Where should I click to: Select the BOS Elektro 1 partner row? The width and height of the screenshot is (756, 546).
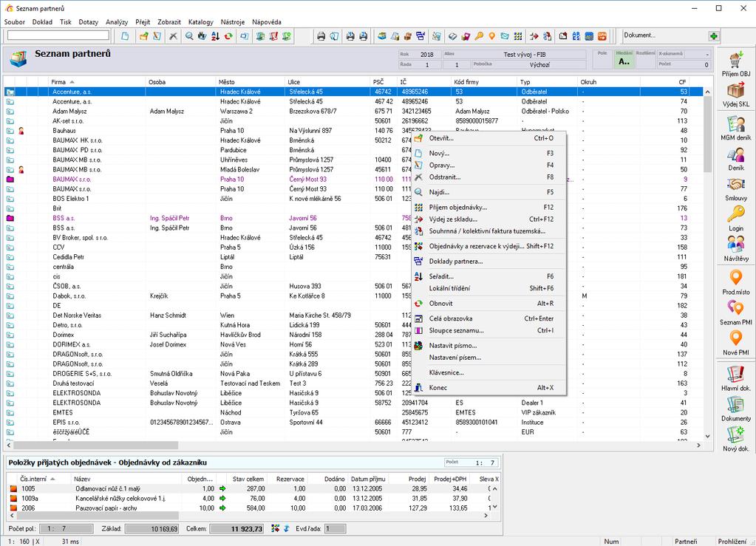(x=353, y=199)
